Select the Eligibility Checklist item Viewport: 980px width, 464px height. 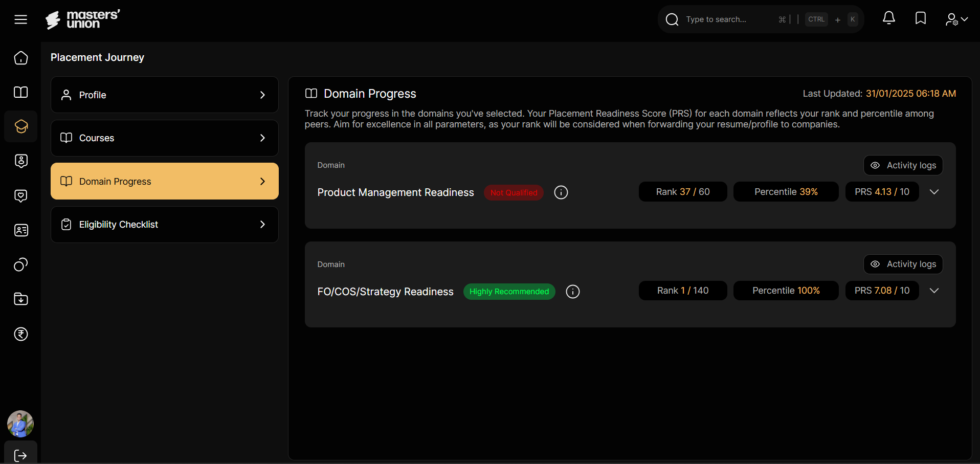[x=164, y=225]
